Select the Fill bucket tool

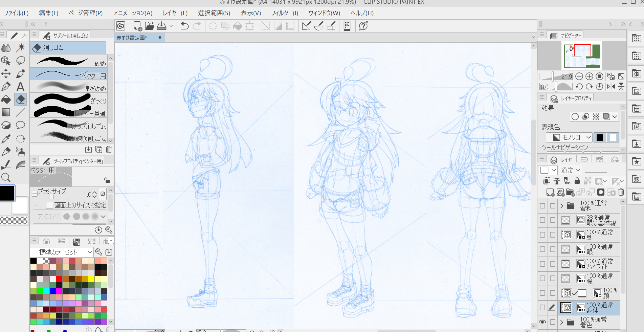[x=6, y=99]
